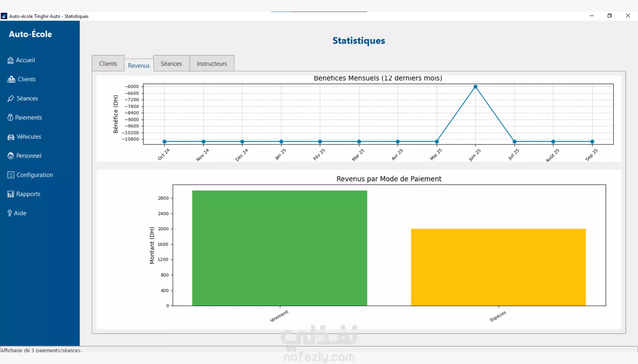
Task: Open Véhicules via the car icon
Action: [x=11, y=137]
